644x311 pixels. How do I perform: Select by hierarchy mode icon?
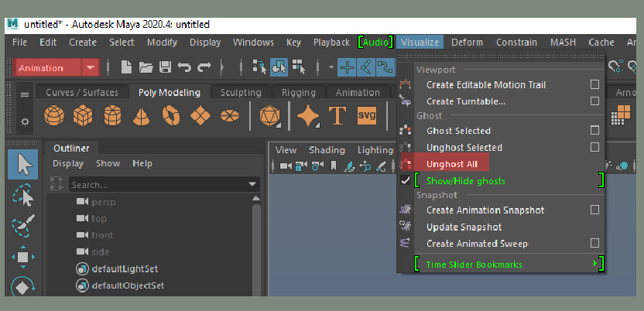coord(259,67)
